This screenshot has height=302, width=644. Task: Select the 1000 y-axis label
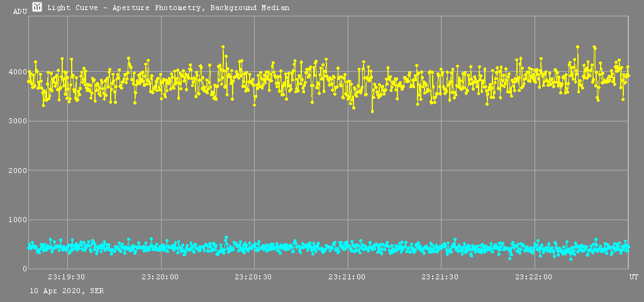(15, 220)
